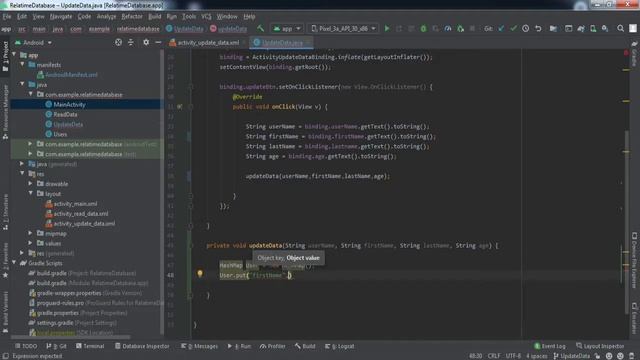The width and height of the screenshot is (640, 360).
Task: Open the TODO tool window
Action: click(x=26, y=346)
